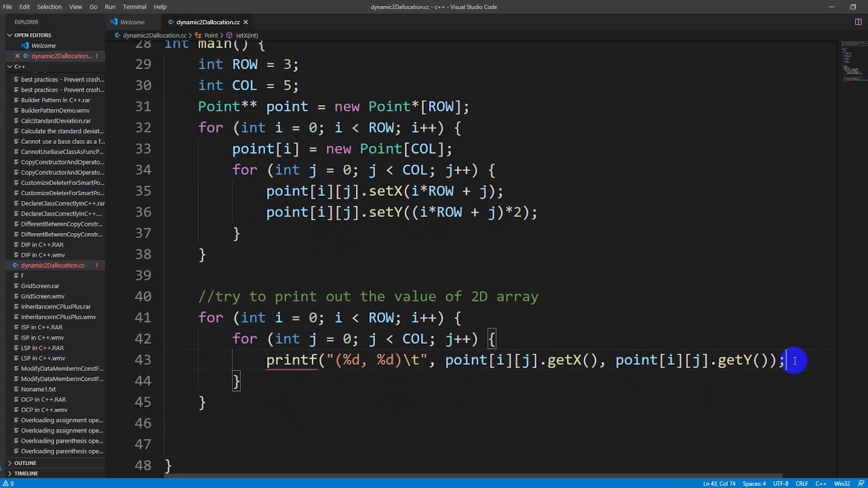Viewport: 868px width, 488px height.
Task: Change CRLF end-of-line setting
Action: pyautogui.click(x=802, y=483)
